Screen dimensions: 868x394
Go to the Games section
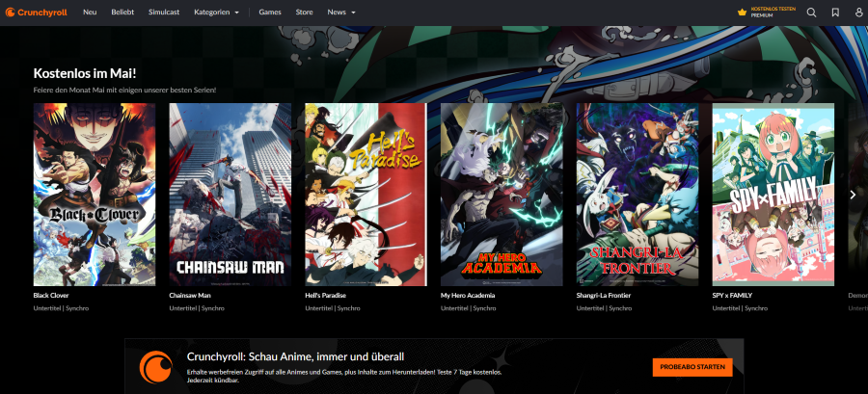pos(270,13)
